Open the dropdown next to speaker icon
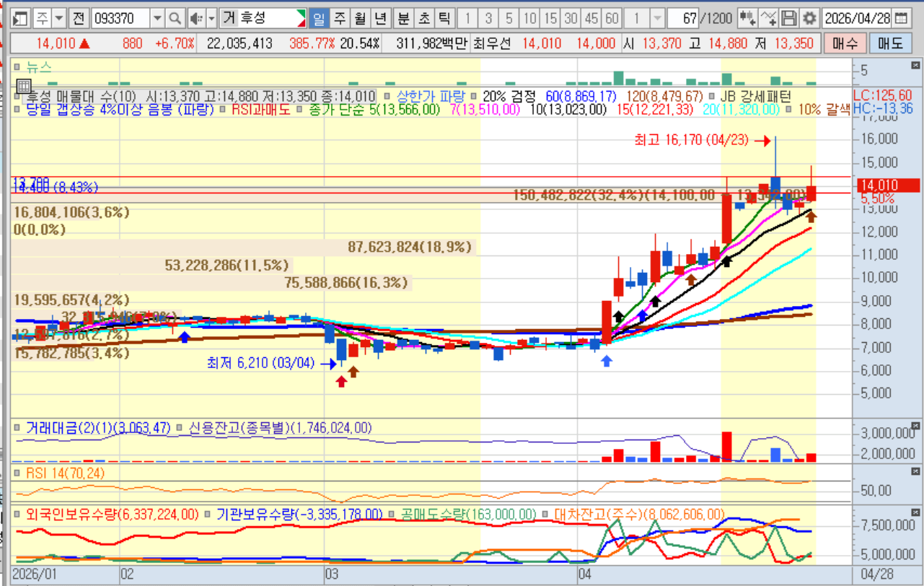The height and width of the screenshot is (586, 924). click(211, 17)
